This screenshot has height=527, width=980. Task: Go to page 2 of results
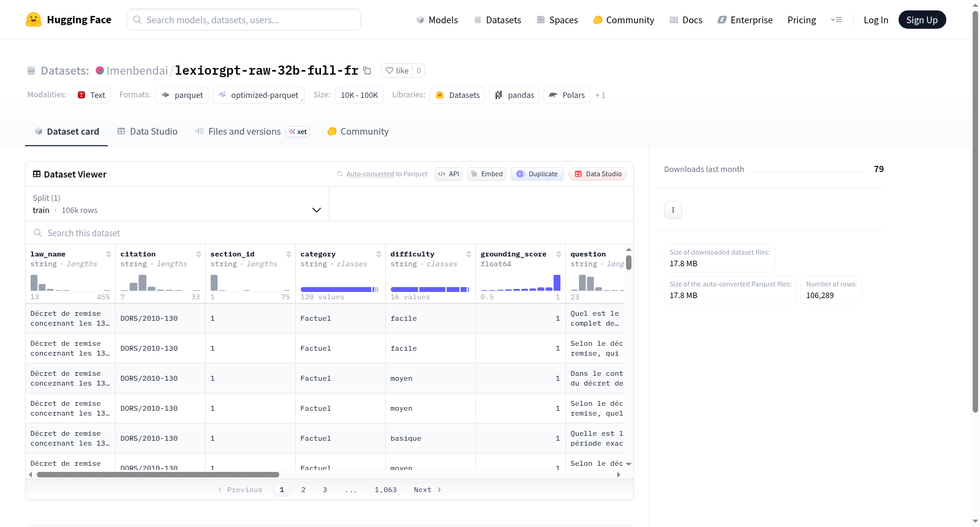tap(303, 490)
